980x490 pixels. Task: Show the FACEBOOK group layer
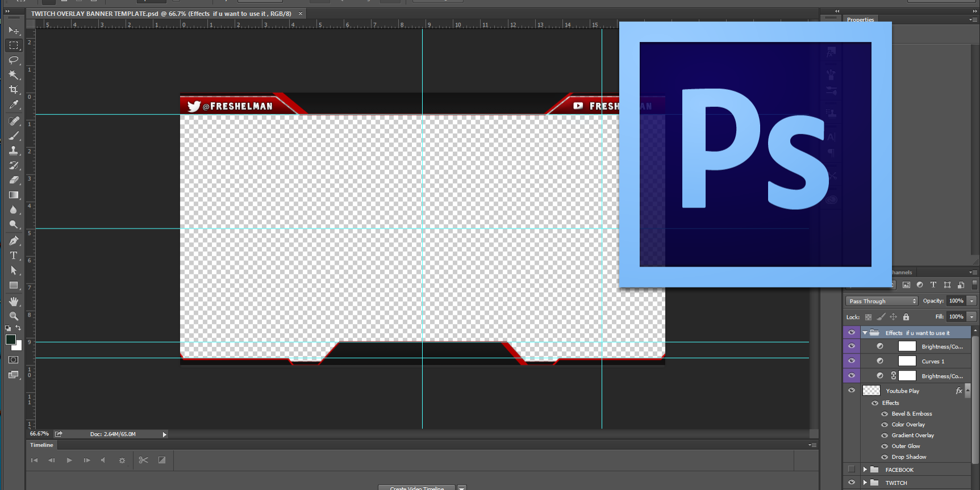pyautogui.click(x=851, y=469)
